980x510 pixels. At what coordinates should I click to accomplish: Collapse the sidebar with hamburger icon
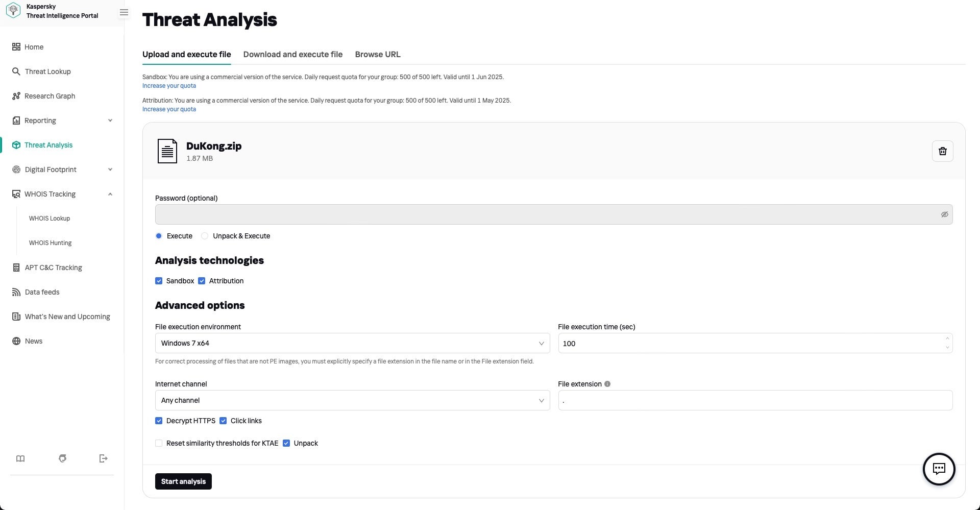pyautogui.click(x=124, y=13)
